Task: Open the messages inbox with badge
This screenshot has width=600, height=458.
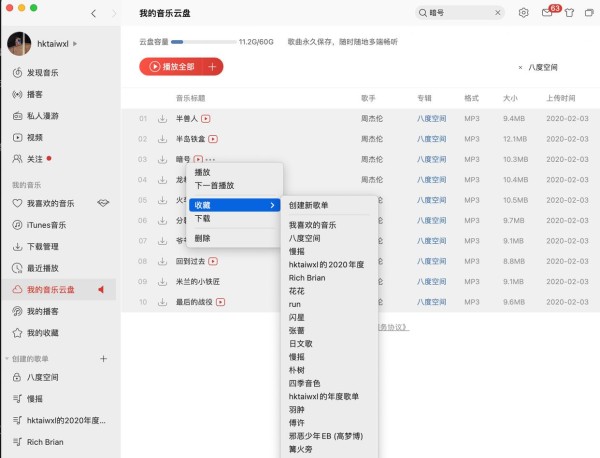Action: [547, 13]
